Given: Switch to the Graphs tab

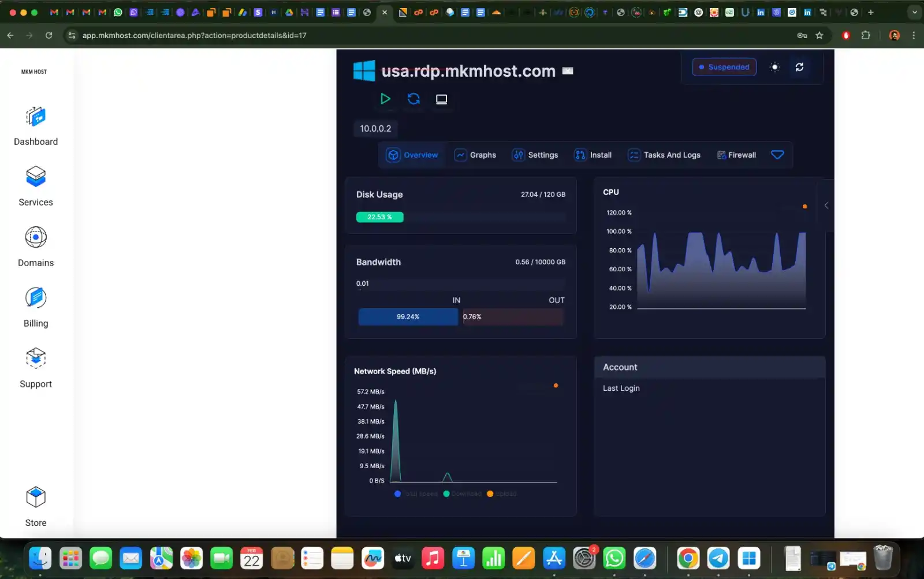Looking at the screenshot, I should 475,155.
